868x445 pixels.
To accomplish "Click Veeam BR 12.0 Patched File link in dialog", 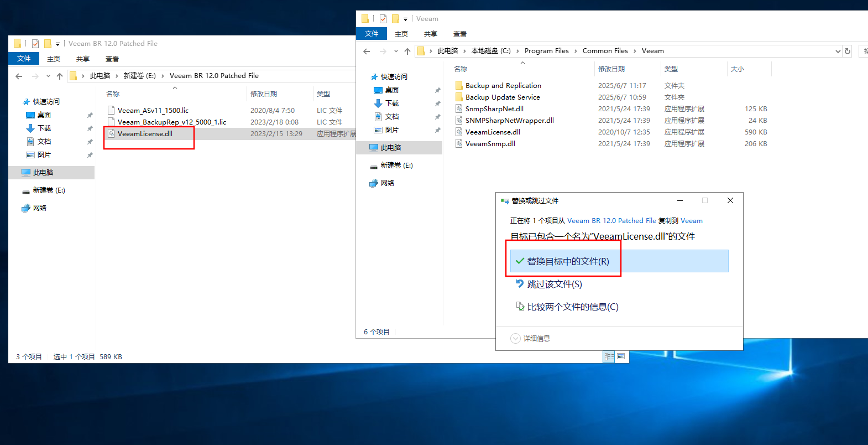I will 611,220.
